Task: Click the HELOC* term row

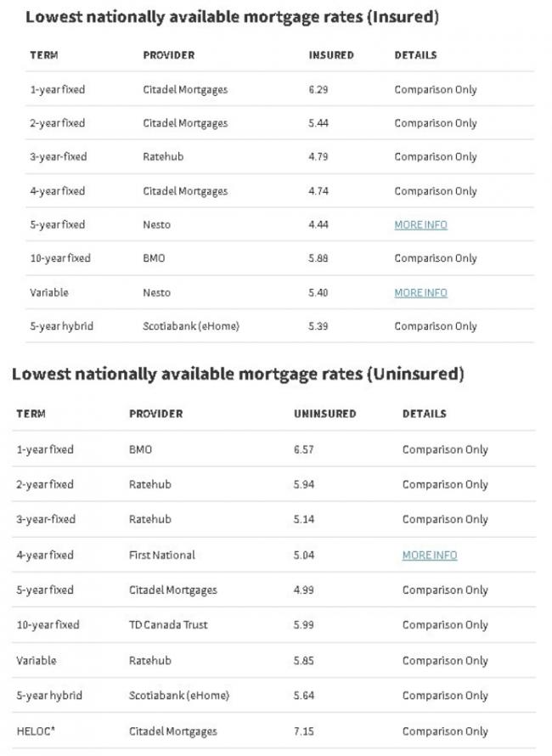Action: [273, 731]
